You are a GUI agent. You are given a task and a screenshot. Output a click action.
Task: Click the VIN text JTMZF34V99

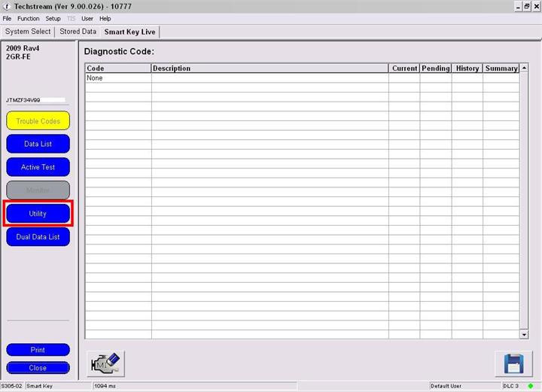coord(23,100)
